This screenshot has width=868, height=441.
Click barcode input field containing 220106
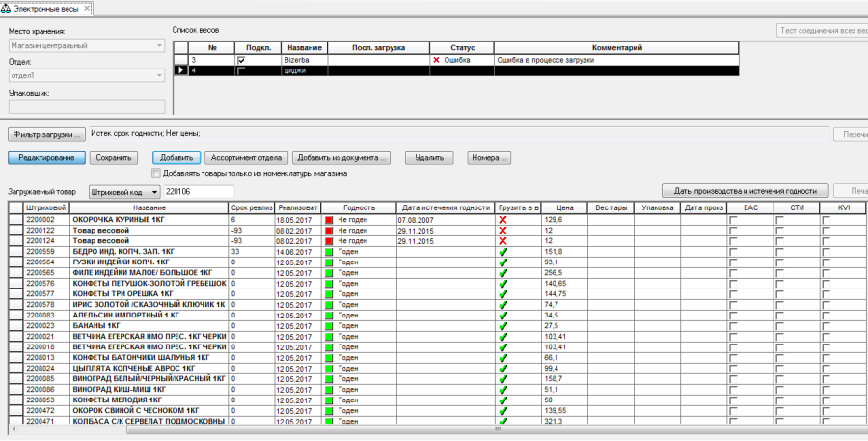coord(198,192)
